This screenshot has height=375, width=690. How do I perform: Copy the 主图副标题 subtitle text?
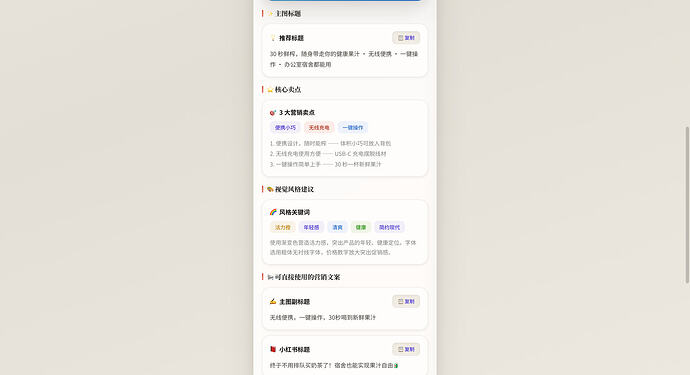(x=406, y=301)
